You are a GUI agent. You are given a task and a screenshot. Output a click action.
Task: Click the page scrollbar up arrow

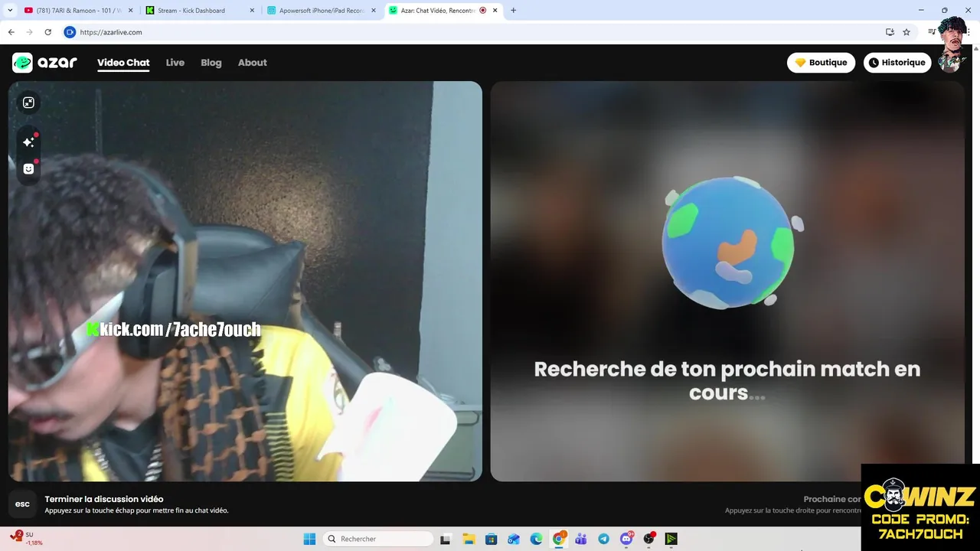click(x=975, y=48)
